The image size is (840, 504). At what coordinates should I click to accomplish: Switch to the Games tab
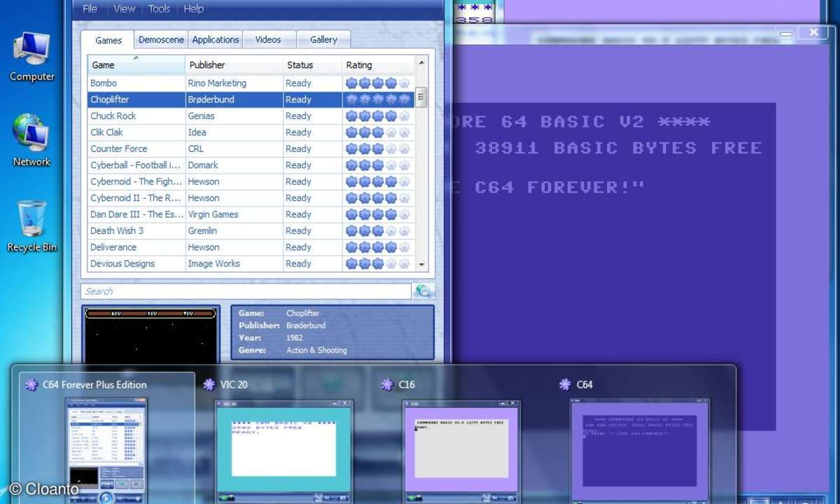click(108, 40)
